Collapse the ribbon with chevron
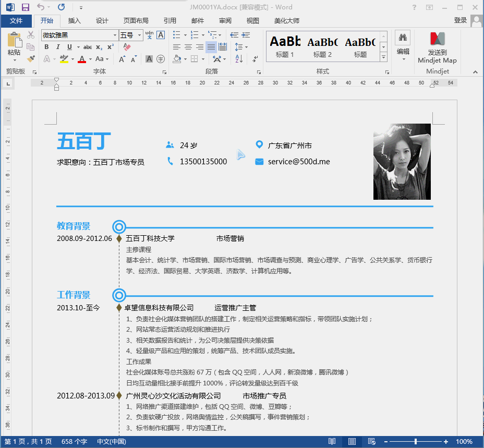Viewport: 484px width, 448px height. pyautogui.click(x=475, y=72)
